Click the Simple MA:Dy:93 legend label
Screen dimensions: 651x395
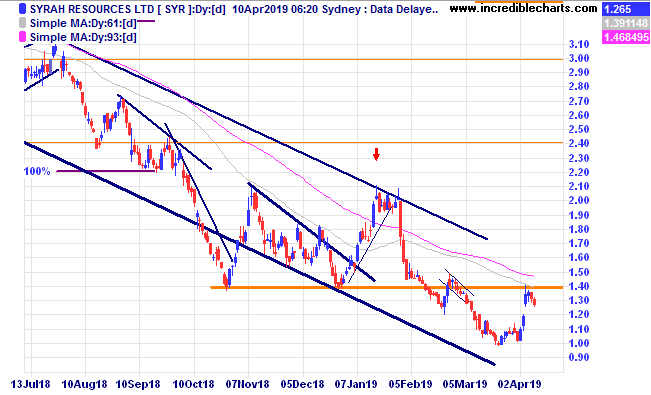pyautogui.click(x=83, y=37)
